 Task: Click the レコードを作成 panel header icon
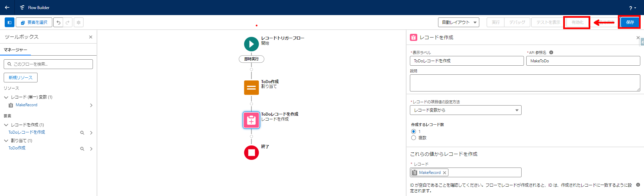pyautogui.click(x=414, y=38)
